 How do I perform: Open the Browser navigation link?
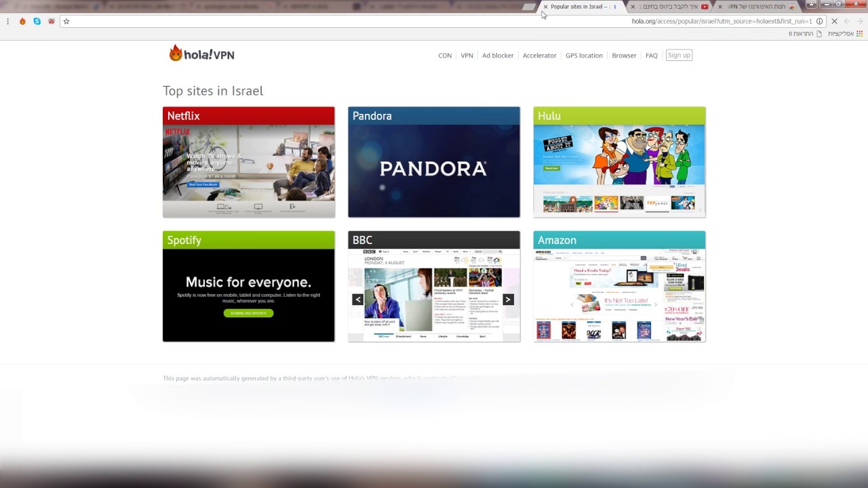(x=624, y=56)
